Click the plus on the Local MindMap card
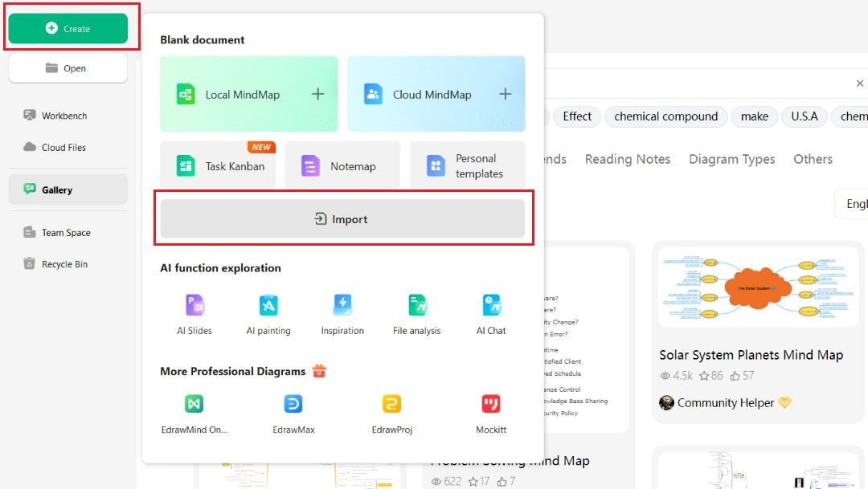The image size is (868, 489). pyautogui.click(x=317, y=94)
